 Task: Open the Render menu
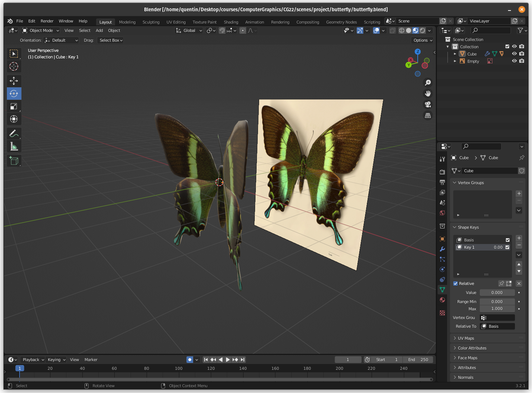[47, 21]
